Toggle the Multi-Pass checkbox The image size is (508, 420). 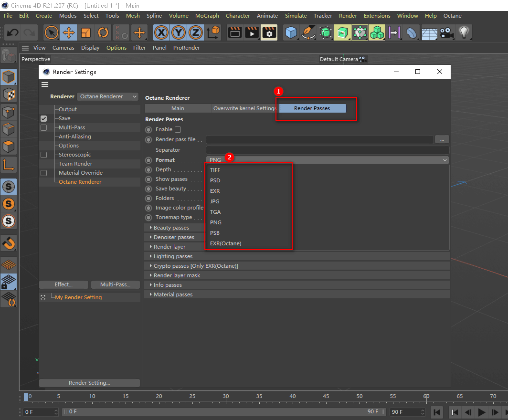coord(44,127)
